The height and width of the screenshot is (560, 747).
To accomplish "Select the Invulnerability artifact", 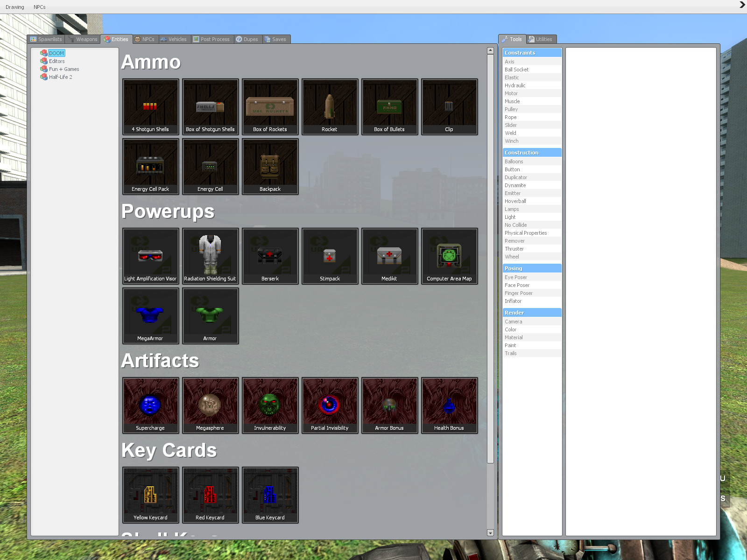I will tap(270, 406).
